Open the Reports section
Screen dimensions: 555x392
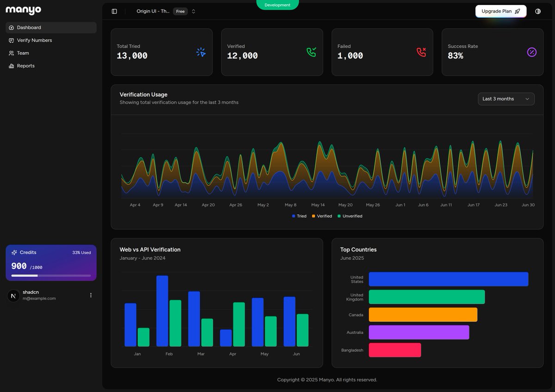(x=51, y=66)
